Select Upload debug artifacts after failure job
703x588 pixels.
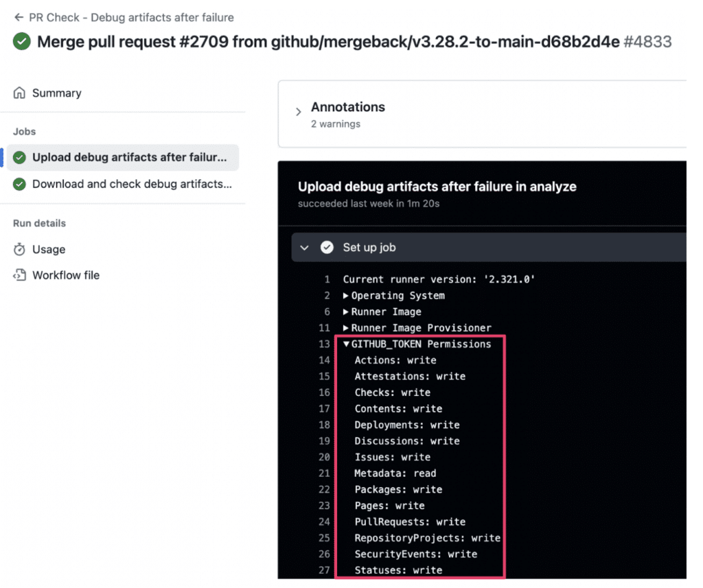[129, 157]
